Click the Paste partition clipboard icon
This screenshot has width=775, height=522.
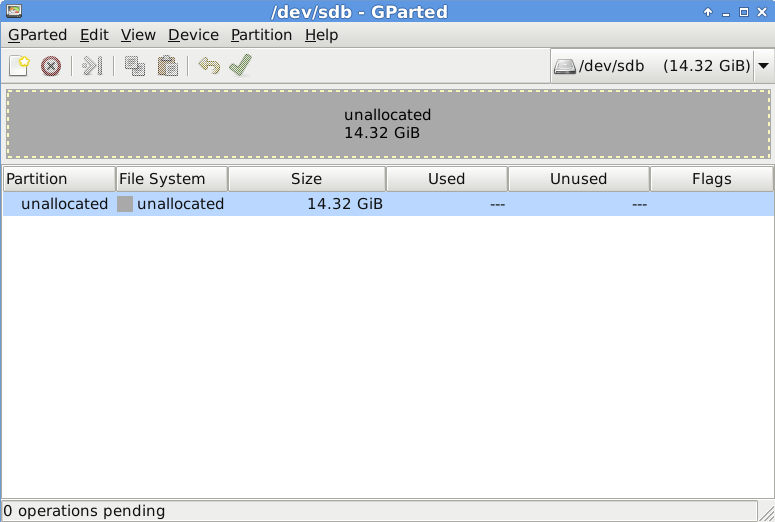(168, 66)
